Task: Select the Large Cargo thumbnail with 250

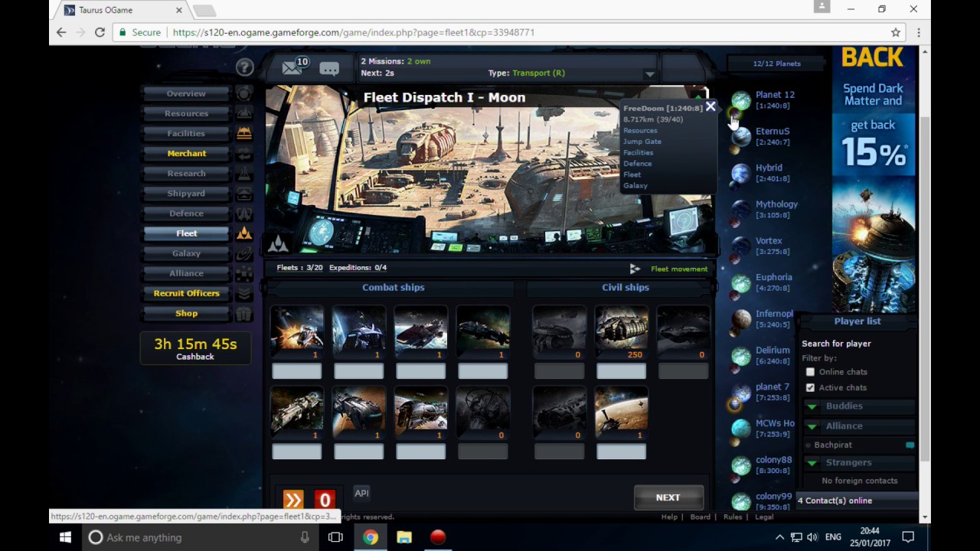Action: 621,332
